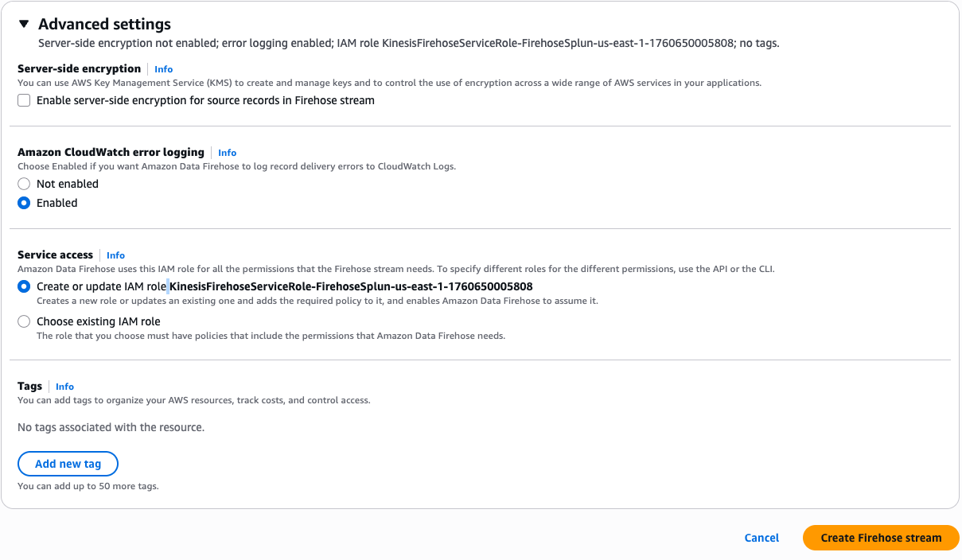962x560 pixels.
Task: Open Info link next to Server-side encryption
Action: coord(163,69)
